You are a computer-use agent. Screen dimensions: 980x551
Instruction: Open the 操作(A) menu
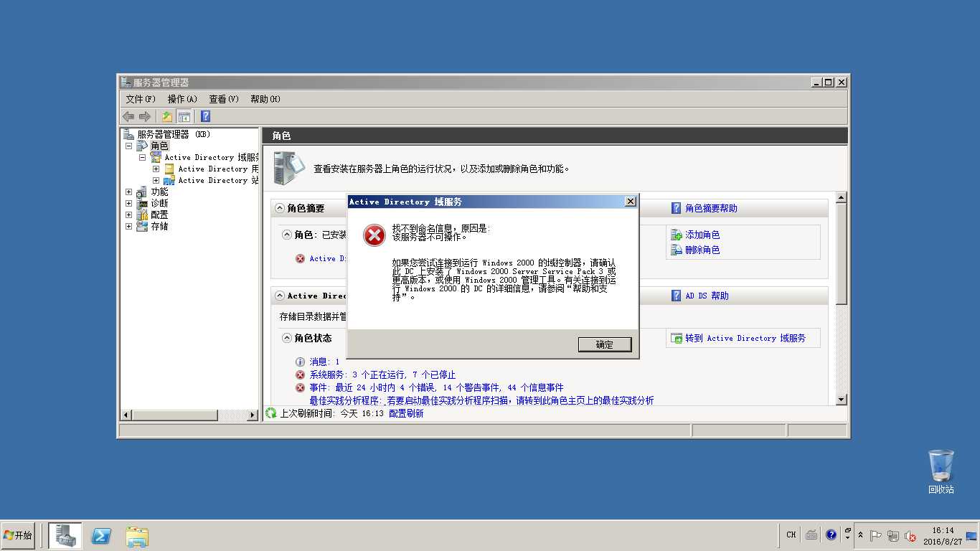tap(182, 99)
